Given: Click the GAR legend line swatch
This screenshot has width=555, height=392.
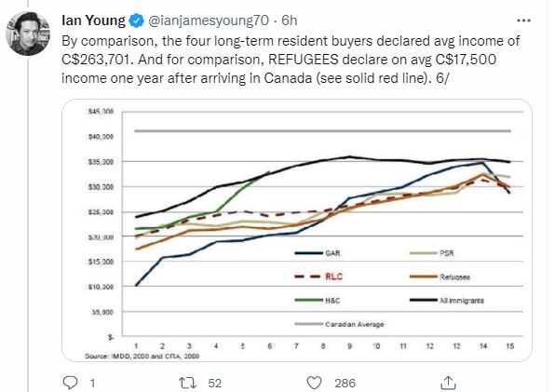Looking at the screenshot, I should [308, 253].
